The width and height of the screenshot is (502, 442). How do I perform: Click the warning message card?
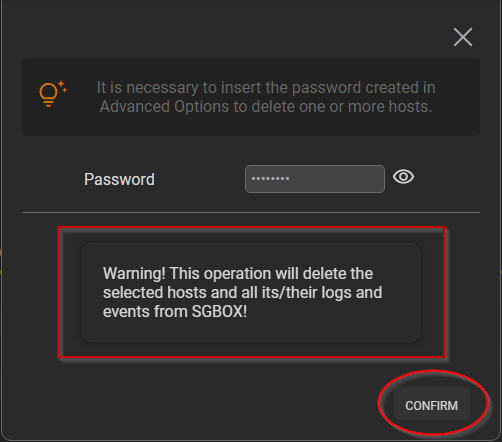coord(251,292)
